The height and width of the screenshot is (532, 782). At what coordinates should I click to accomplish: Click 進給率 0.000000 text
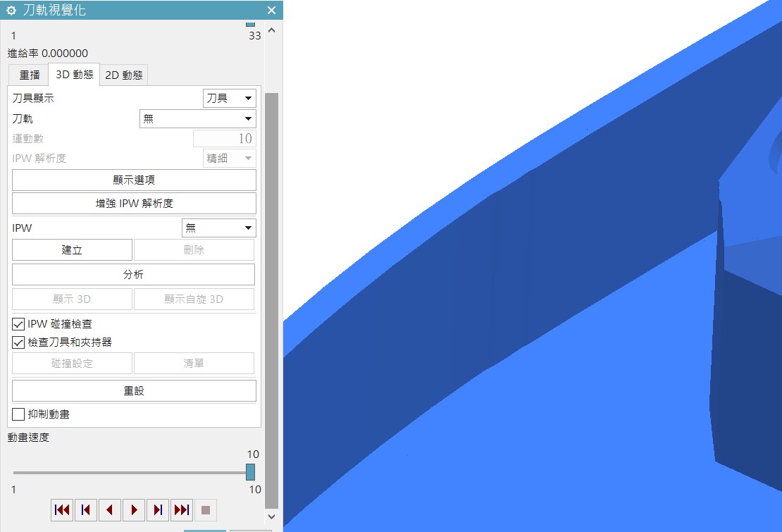48,54
